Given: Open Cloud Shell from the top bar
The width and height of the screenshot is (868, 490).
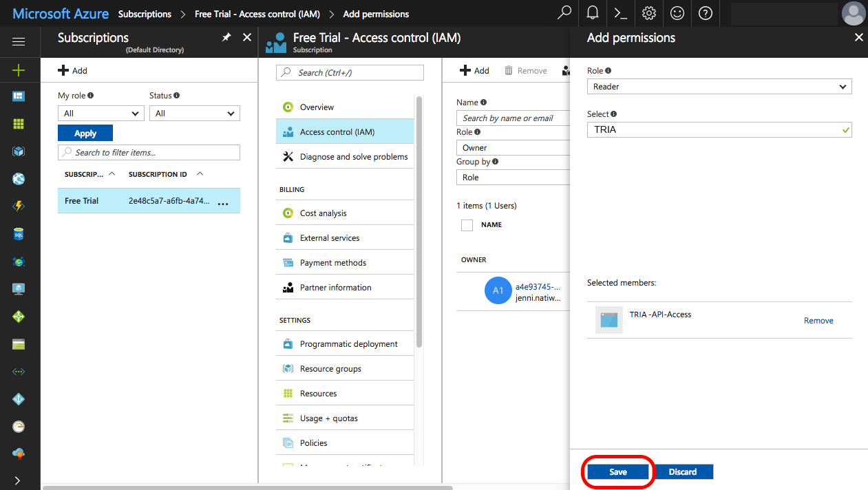Looking at the screenshot, I should click(x=620, y=13).
